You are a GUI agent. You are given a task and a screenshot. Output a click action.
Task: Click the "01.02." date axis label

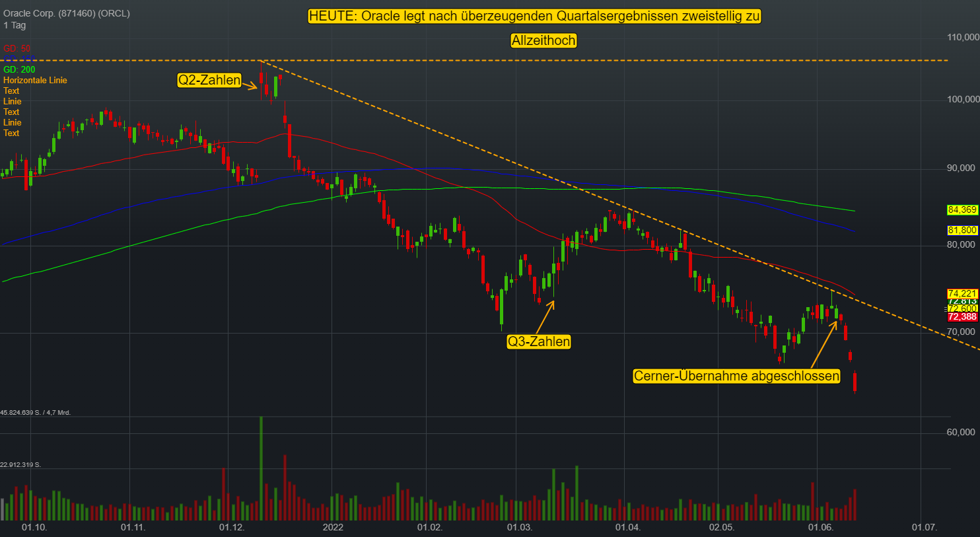429,527
